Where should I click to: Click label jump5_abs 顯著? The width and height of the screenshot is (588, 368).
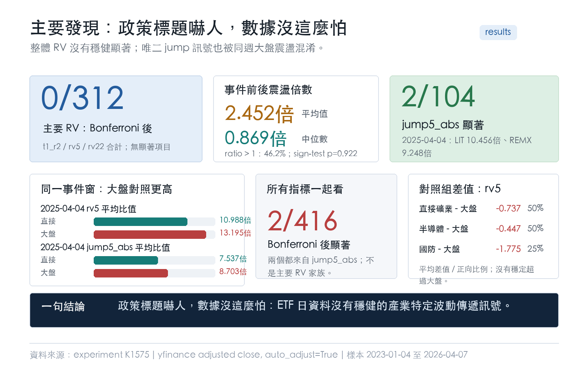tap(443, 125)
